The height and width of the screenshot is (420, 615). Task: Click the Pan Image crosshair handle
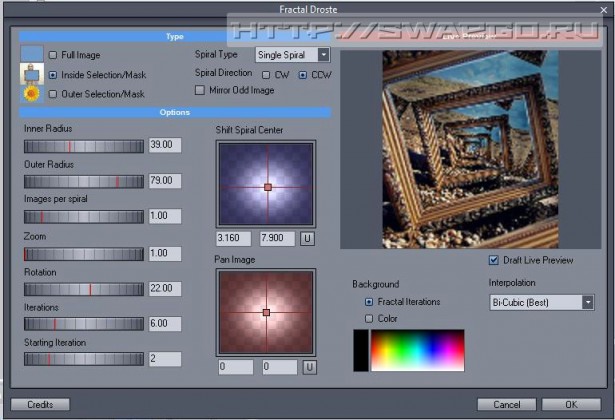(x=266, y=313)
